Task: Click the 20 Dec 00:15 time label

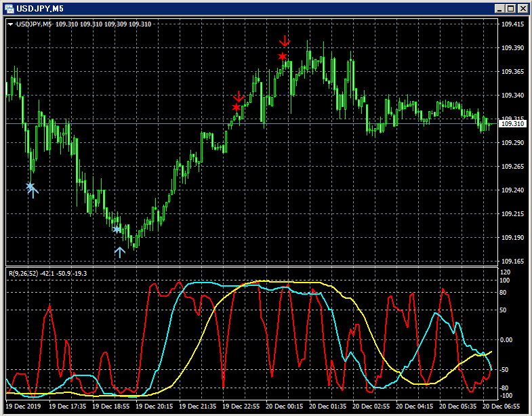Action: point(285,406)
